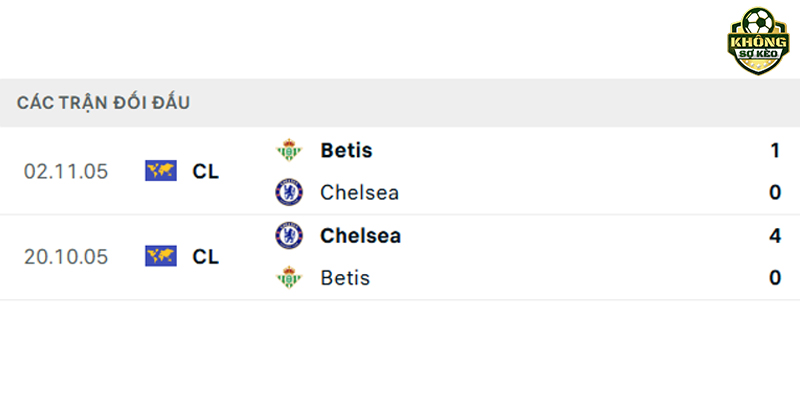800x400 pixels.
Task: Click the date 02.11.05
Action: [x=66, y=171]
